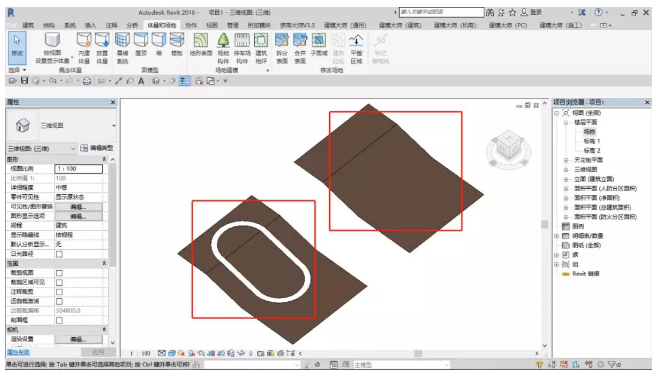Click the 应用 apply button
Screen dimensions: 660x375
pyautogui.click(x=98, y=352)
